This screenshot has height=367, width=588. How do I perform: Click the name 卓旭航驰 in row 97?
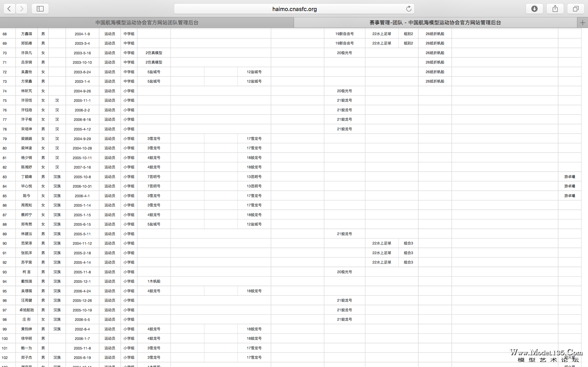[26, 310]
